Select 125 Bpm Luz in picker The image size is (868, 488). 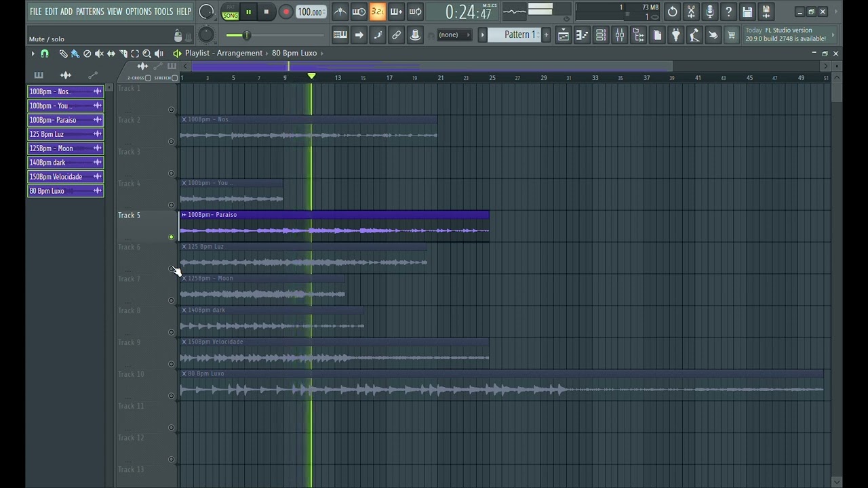coord(65,134)
